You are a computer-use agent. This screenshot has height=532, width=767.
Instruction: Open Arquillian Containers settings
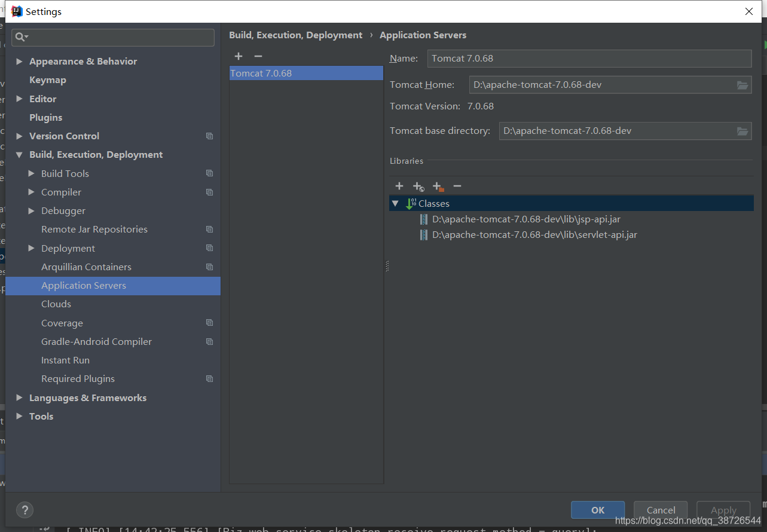click(x=86, y=267)
